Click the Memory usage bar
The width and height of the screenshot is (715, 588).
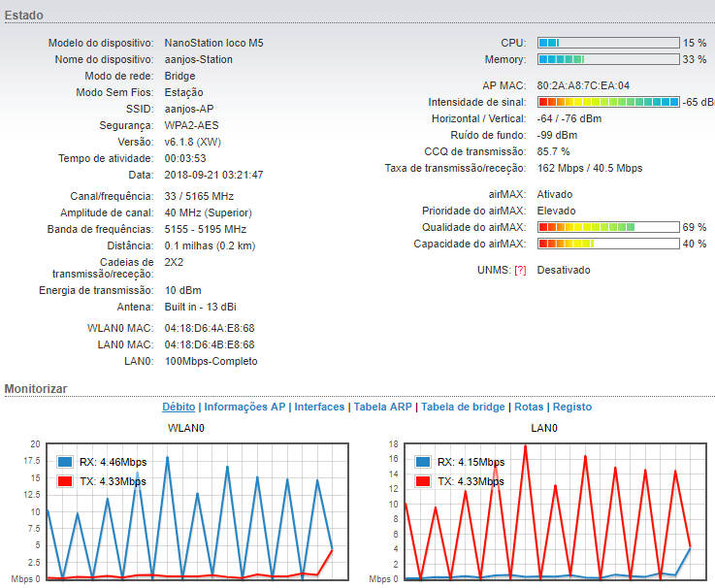608,60
